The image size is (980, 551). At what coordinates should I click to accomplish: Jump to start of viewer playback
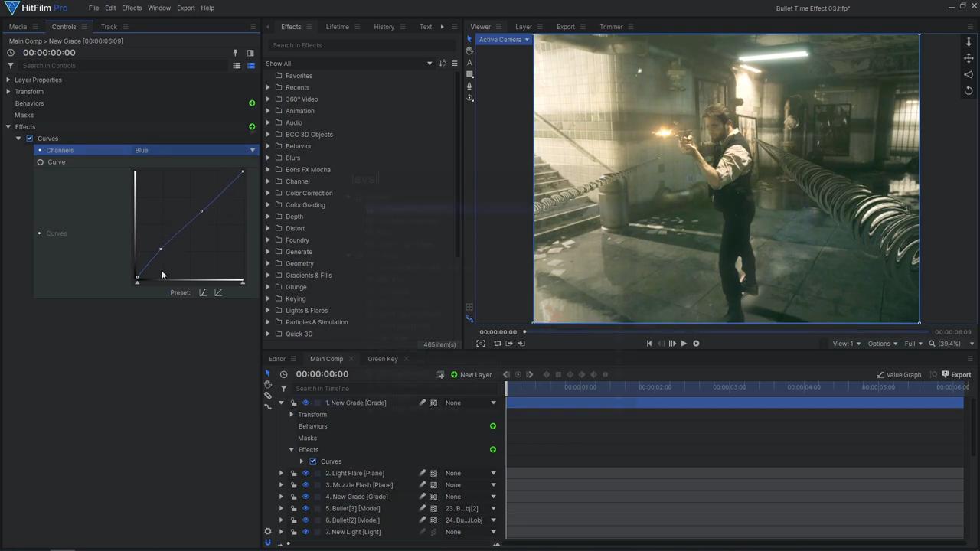click(x=649, y=344)
